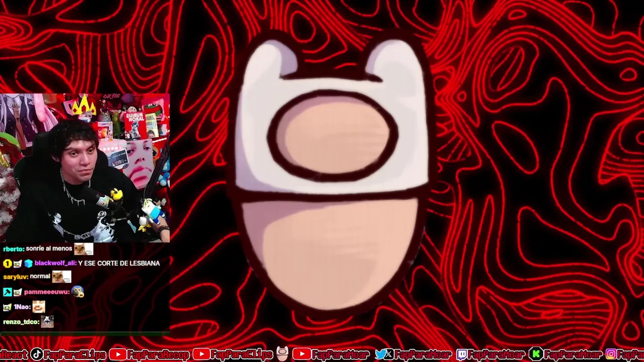Click the username rberto in chat
Image resolution: width=644 pixels, height=362 pixels.
(12, 249)
